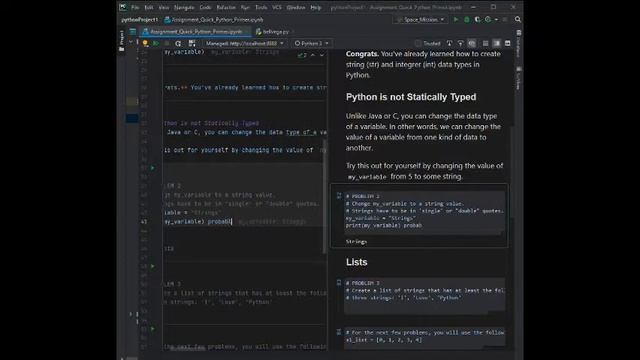
Task: Open the View menu
Action: 164,7
